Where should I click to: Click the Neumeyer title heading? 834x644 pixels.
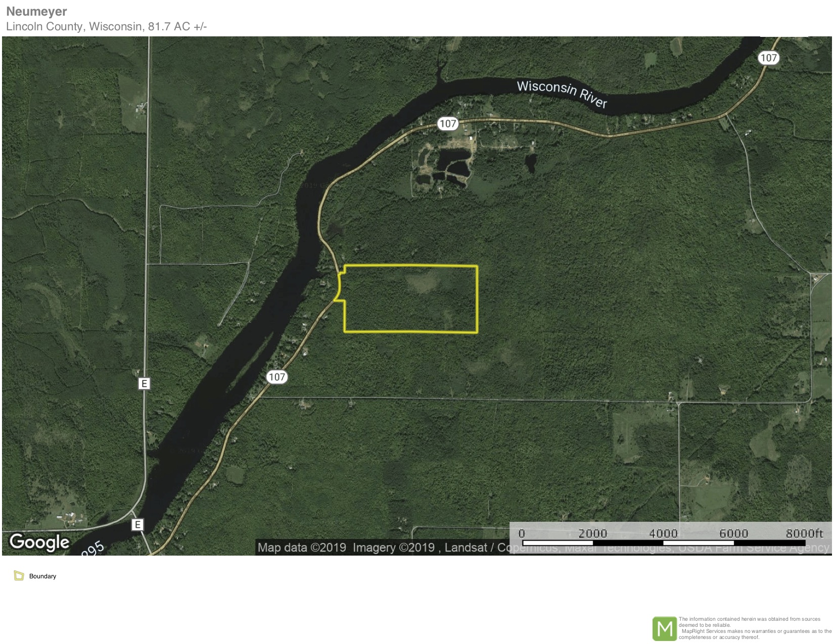coord(36,11)
